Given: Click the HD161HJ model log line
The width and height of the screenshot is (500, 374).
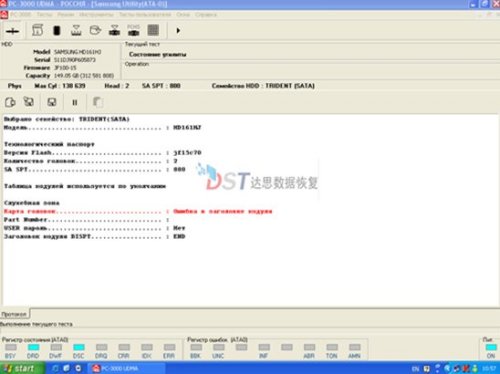Looking at the screenshot, I should coord(103,127).
